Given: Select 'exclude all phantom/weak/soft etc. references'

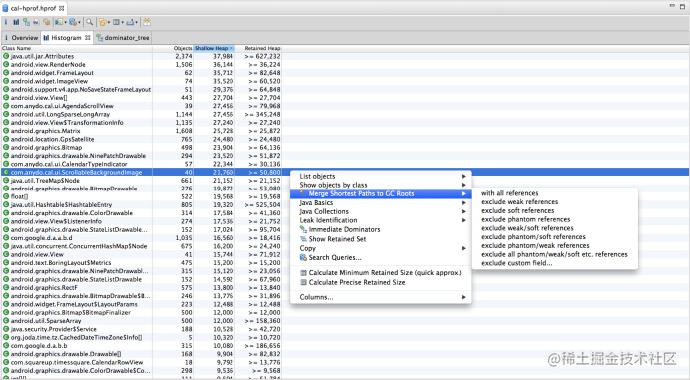Looking at the screenshot, I should coord(554,254).
